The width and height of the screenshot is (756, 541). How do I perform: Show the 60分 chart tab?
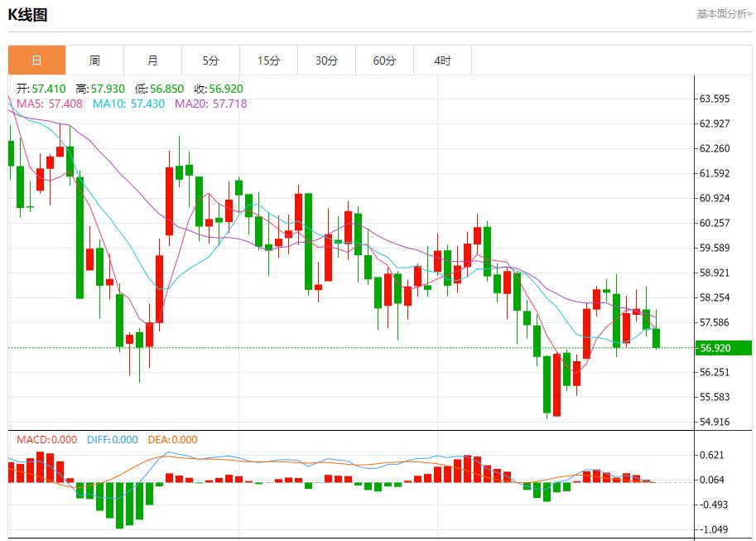tap(384, 60)
